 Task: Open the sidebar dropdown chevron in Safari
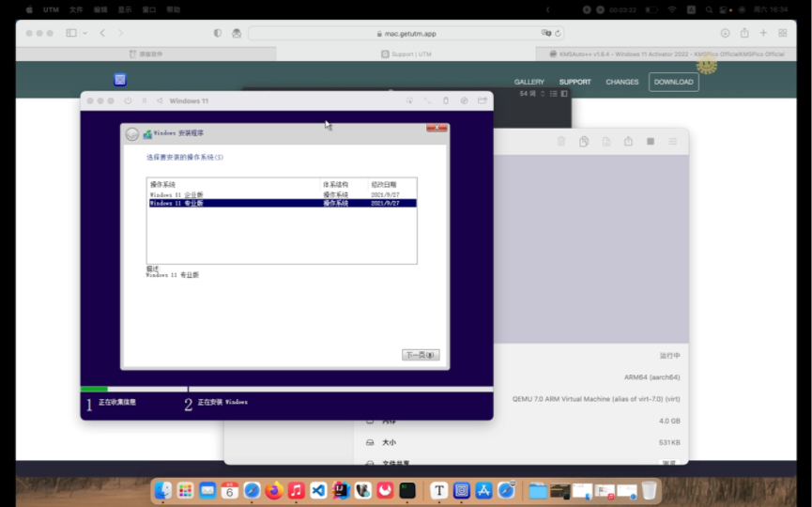click(84, 33)
